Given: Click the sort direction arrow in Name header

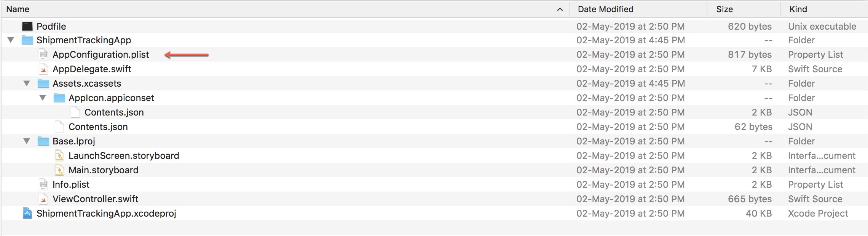Looking at the screenshot, I should tap(560, 9).
